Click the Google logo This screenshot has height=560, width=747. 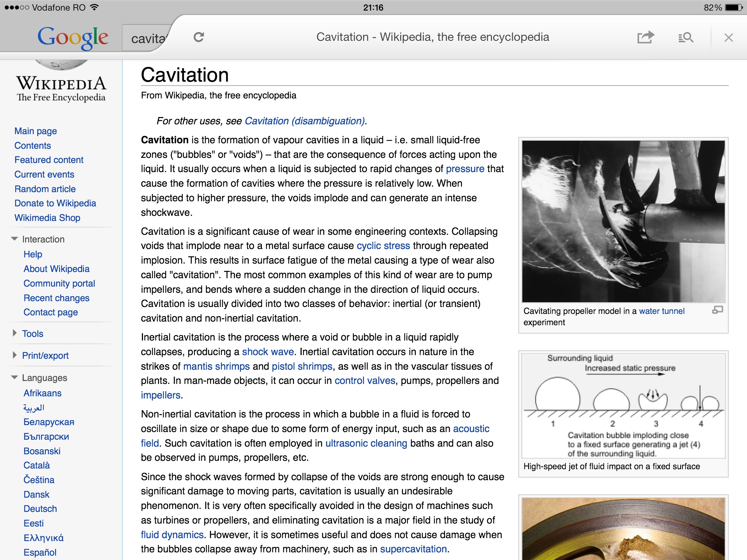pos(73,38)
